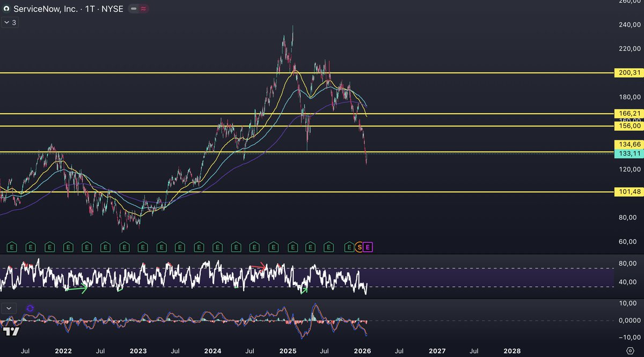Click the 2027 label on time axis

click(437, 351)
